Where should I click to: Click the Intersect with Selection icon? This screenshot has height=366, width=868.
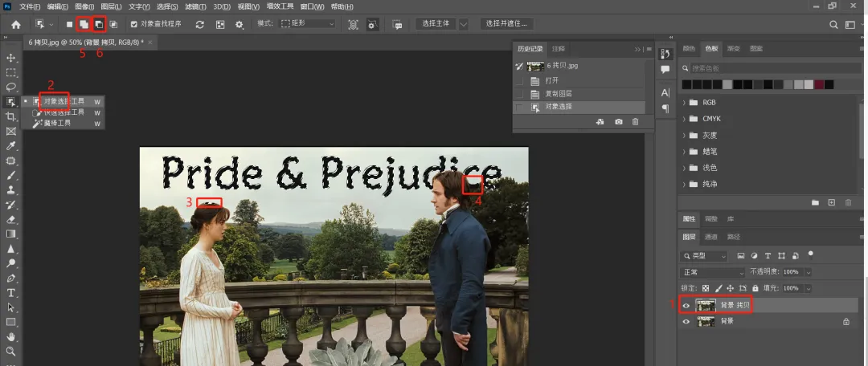click(113, 24)
